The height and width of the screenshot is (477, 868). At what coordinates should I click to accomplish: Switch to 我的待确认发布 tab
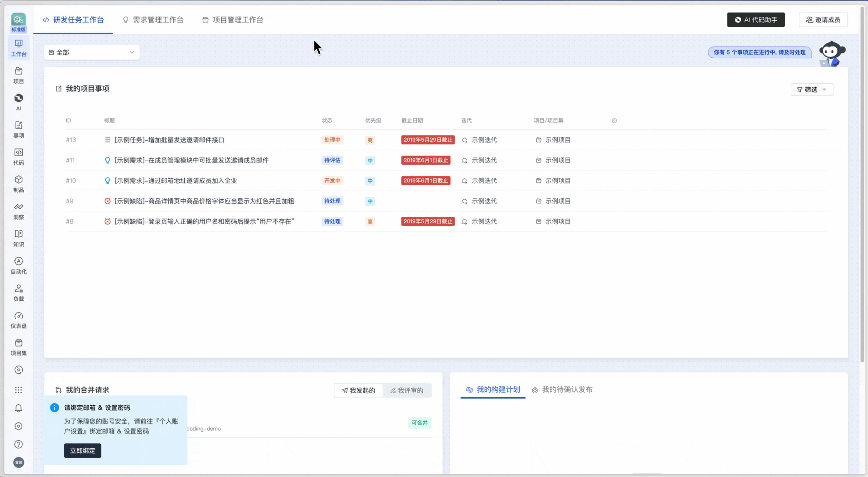(x=562, y=390)
